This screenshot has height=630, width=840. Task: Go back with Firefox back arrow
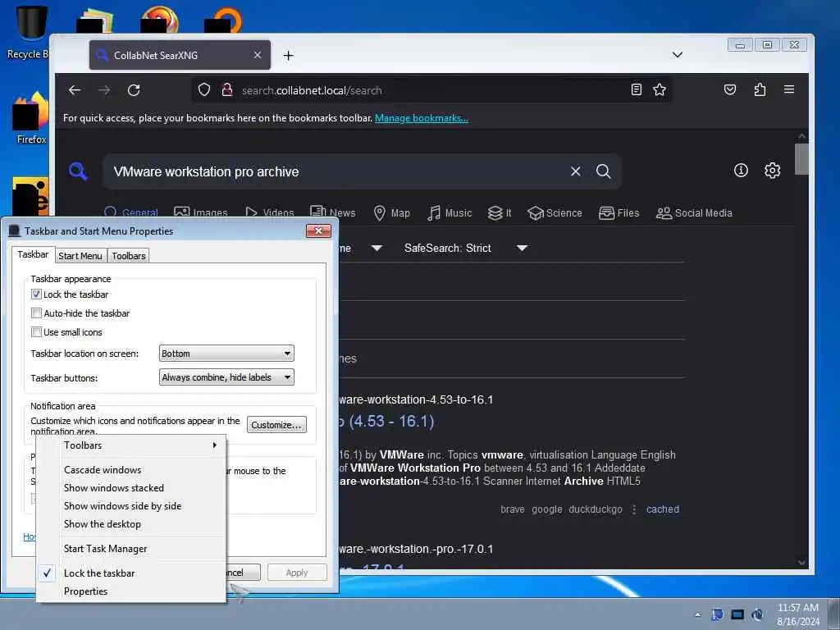click(x=75, y=90)
